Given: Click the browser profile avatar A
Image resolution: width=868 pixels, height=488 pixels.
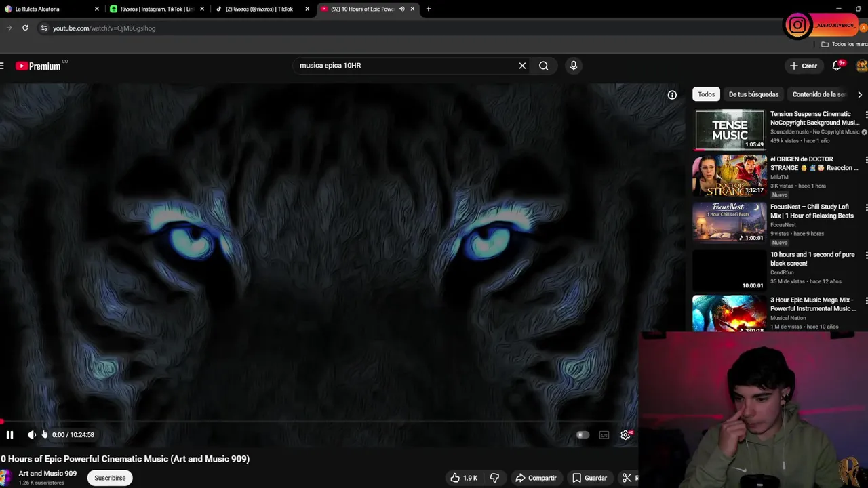Looking at the screenshot, I should click(863, 28).
